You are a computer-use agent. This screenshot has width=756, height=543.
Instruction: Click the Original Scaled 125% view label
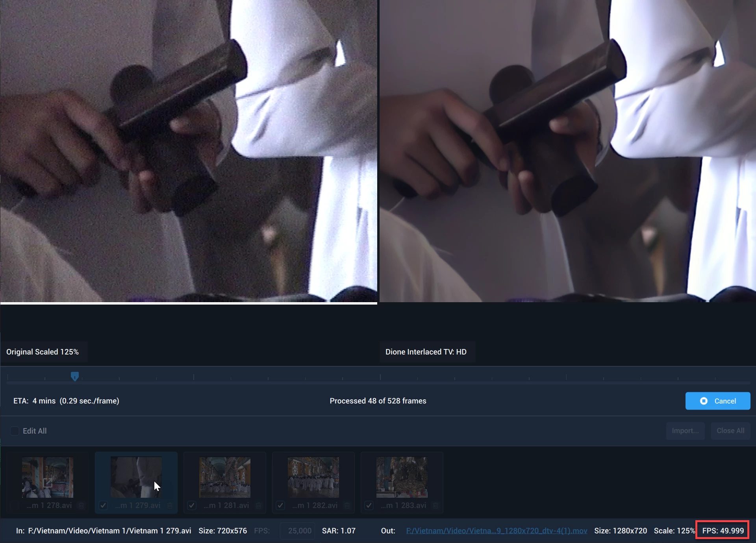tap(43, 352)
